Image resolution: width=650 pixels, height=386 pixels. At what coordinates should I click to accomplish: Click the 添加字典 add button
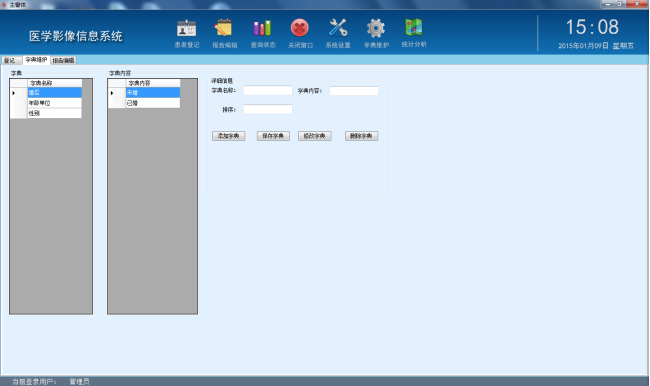coord(228,136)
